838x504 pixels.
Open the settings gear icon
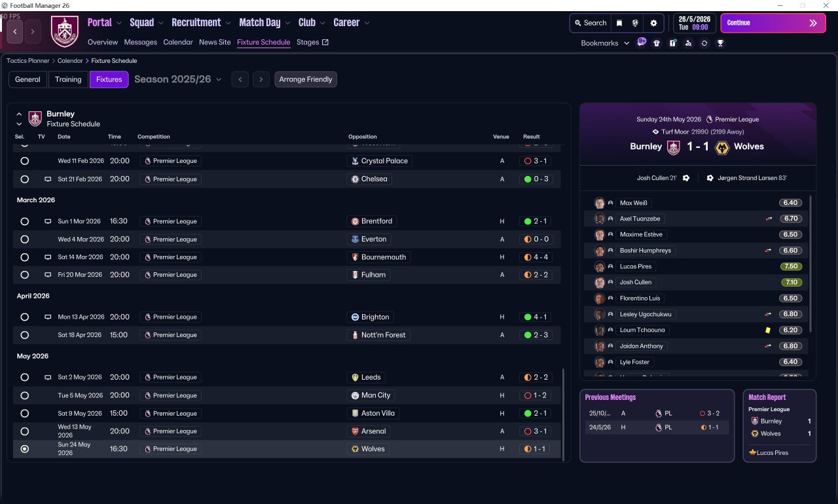(653, 23)
